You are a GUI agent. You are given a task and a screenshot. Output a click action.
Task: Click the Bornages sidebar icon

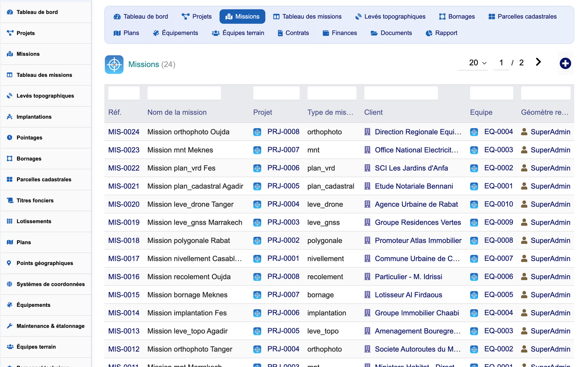click(x=10, y=159)
